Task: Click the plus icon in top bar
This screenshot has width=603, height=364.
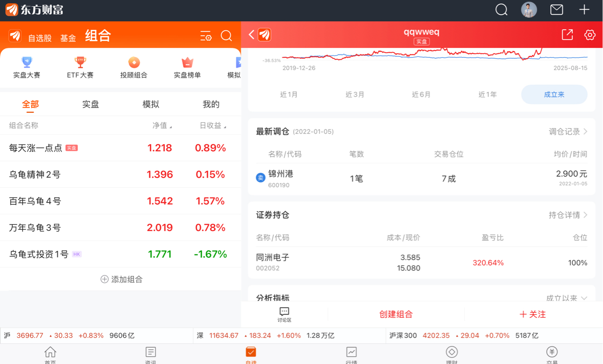Action: pyautogui.click(x=584, y=9)
